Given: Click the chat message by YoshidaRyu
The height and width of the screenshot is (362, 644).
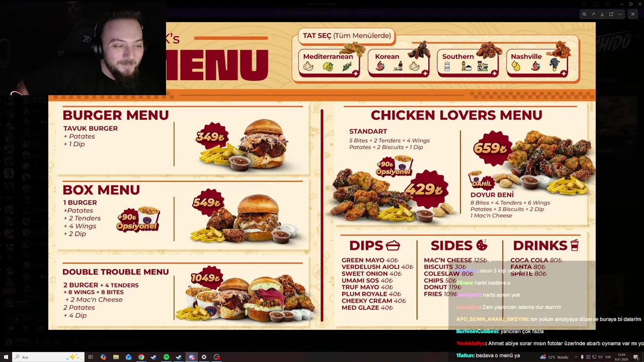Looking at the screenshot, I should (x=549, y=343).
